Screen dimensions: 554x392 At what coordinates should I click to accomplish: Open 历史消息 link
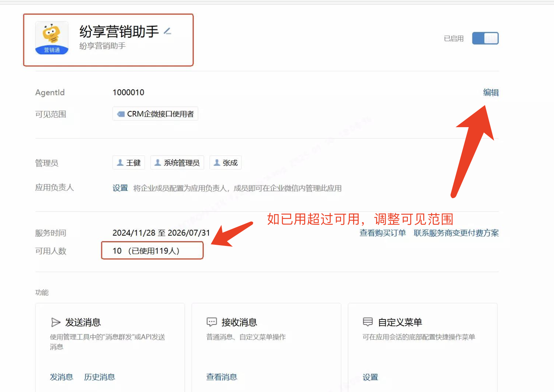coord(100,377)
